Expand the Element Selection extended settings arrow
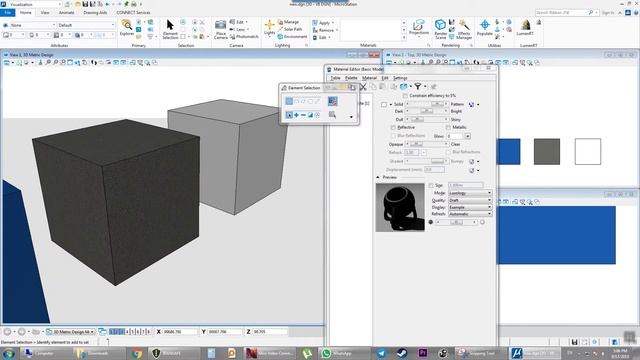 pos(351,117)
